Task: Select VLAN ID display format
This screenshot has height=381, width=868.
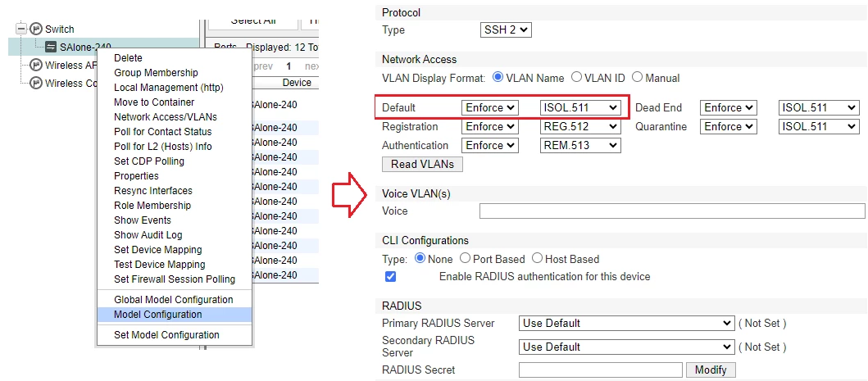Action: (576, 78)
